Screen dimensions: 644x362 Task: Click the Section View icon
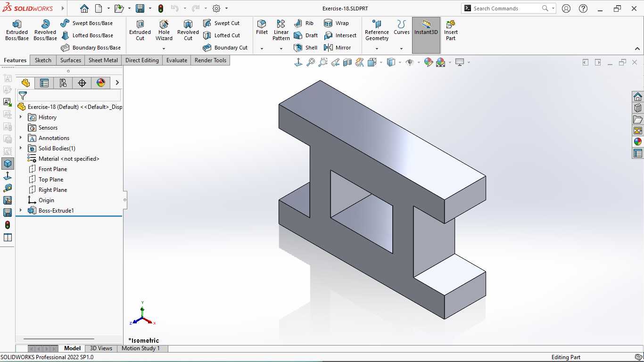347,62
